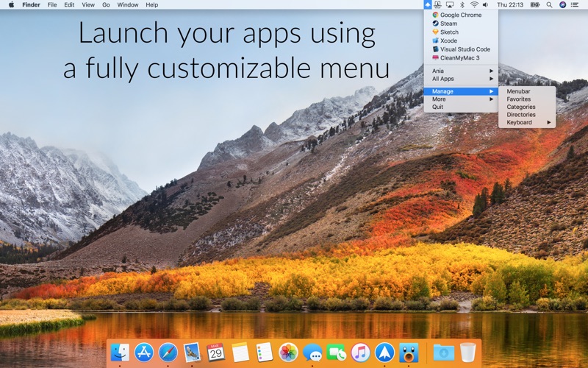Expand the Keyboard submenu

point(527,122)
